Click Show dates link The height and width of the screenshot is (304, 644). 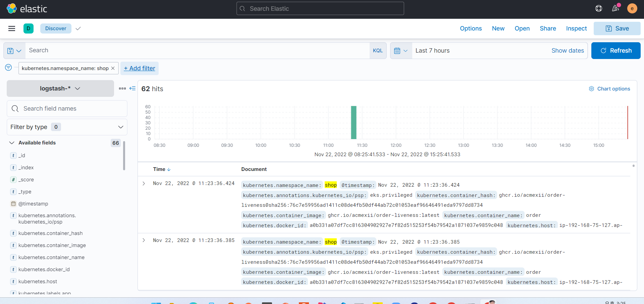click(568, 51)
